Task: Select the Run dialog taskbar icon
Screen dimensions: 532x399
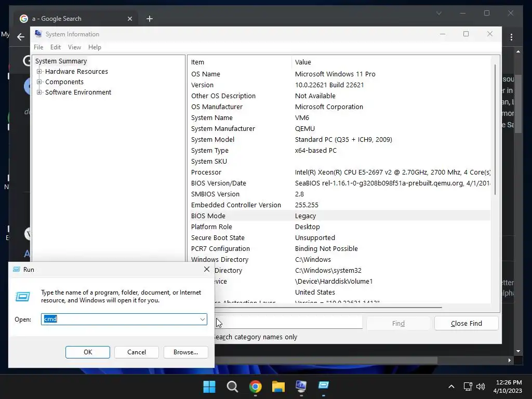Action: [x=324, y=385]
